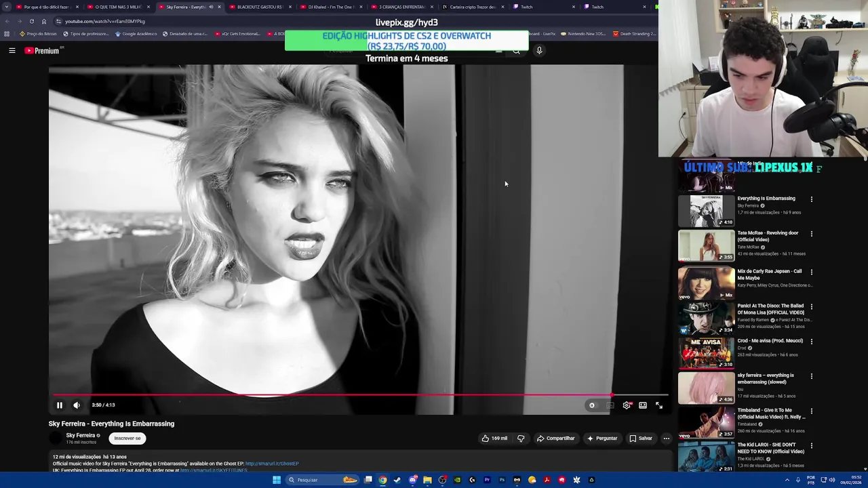Open Preço do Bitcoin bookmark

pyautogui.click(x=39, y=33)
